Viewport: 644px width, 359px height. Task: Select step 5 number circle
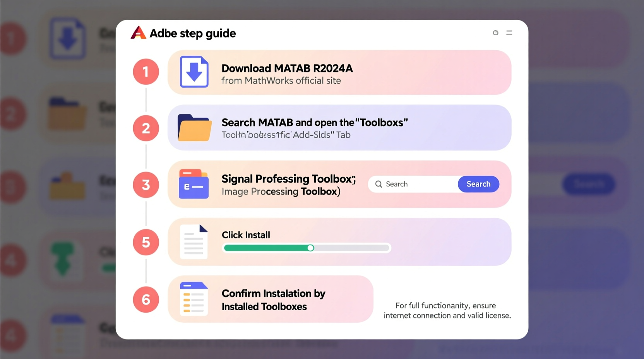click(x=146, y=242)
